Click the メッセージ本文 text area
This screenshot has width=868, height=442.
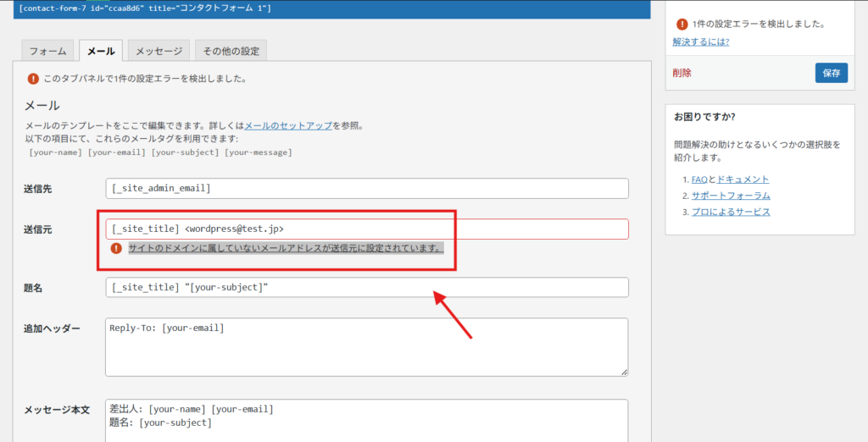(x=367, y=421)
